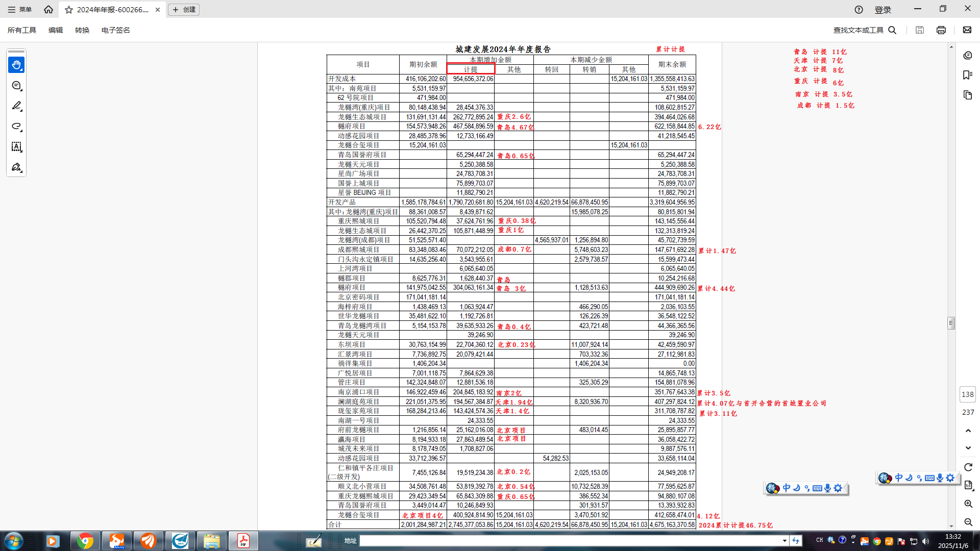This screenshot has width=980, height=551.
Task: Click the add comment tool
Action: pos(16,86)
